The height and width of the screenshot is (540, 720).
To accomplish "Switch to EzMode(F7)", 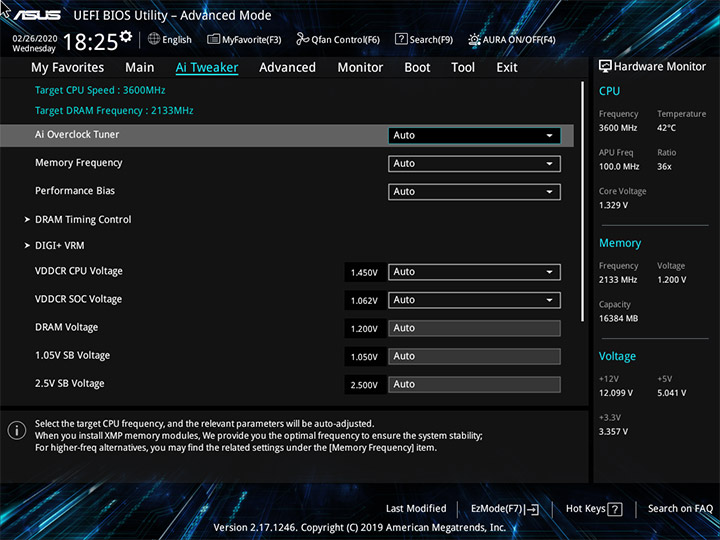I will (505, 509).
